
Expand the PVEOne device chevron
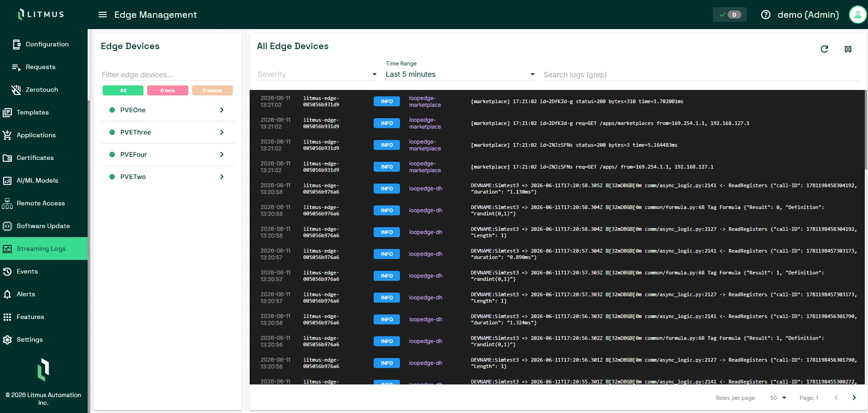pos(222,110)
